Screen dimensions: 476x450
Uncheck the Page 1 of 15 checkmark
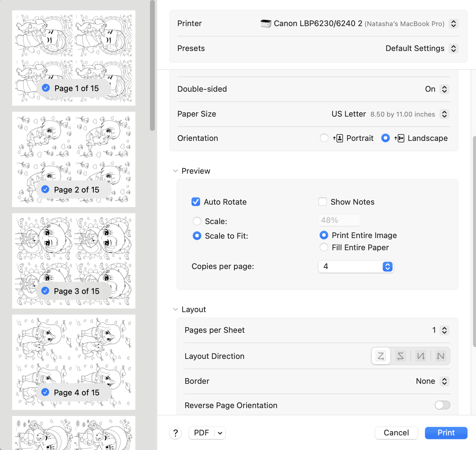click(x=46, y=88)
